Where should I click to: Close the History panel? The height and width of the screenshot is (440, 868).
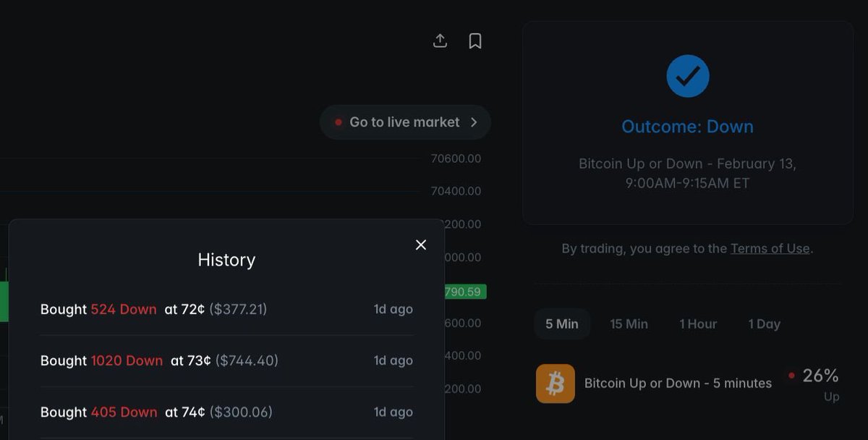pyautogui.click(x=421, y=245)
